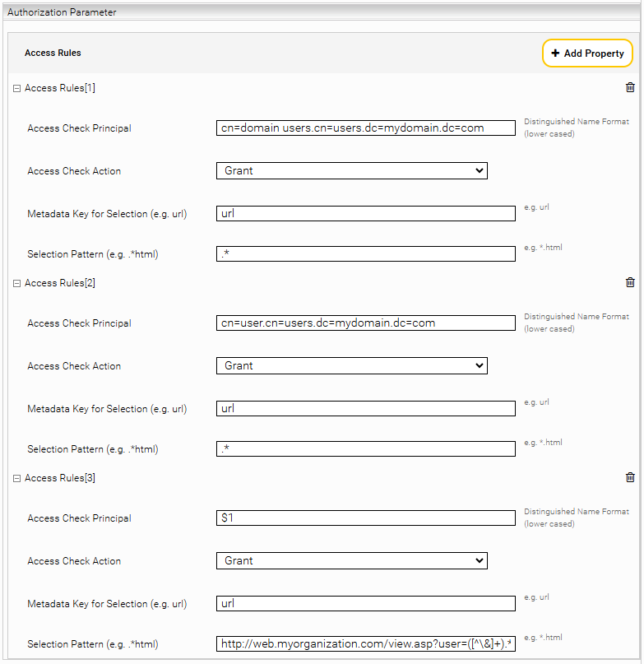644x664 pixels.
Task: Open Access Check Action dropdown in rule 2
Action: [352, 366]
